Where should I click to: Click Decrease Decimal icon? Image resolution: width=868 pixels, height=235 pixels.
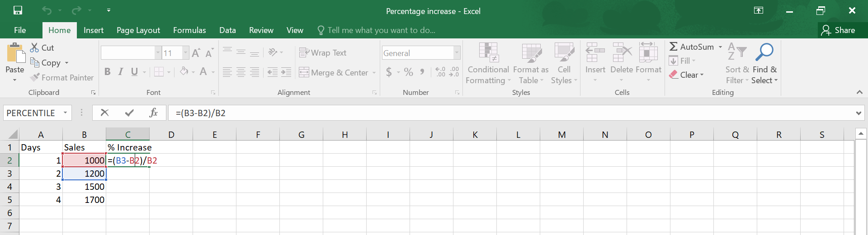coord(454,72)
